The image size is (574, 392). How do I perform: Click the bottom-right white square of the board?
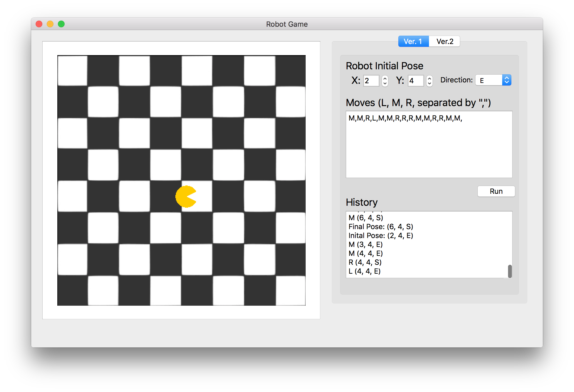(290, 290)
